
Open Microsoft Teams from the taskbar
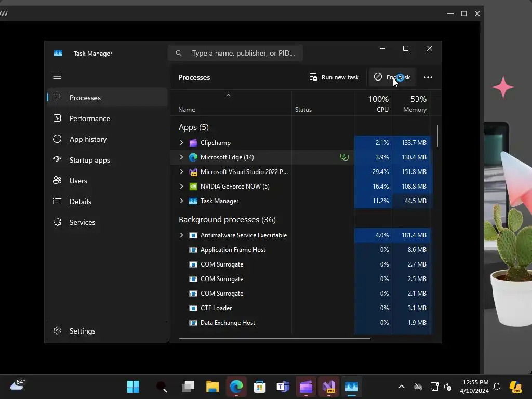click(x=283, y=387)
